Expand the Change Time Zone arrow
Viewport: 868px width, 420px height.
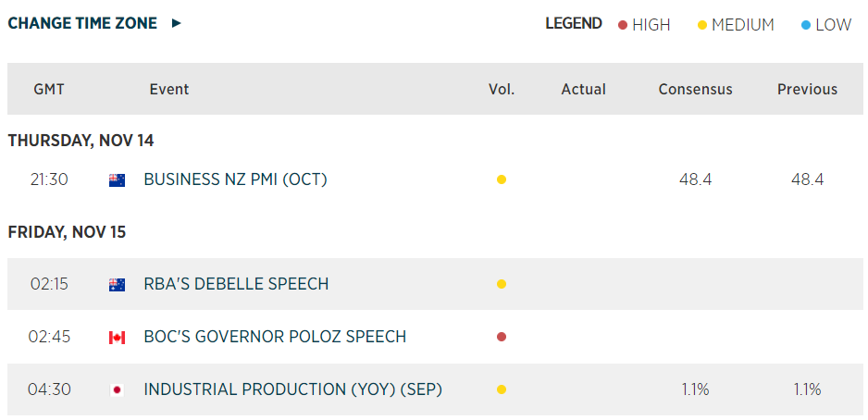pyautogui.click(x=177, y=23)
